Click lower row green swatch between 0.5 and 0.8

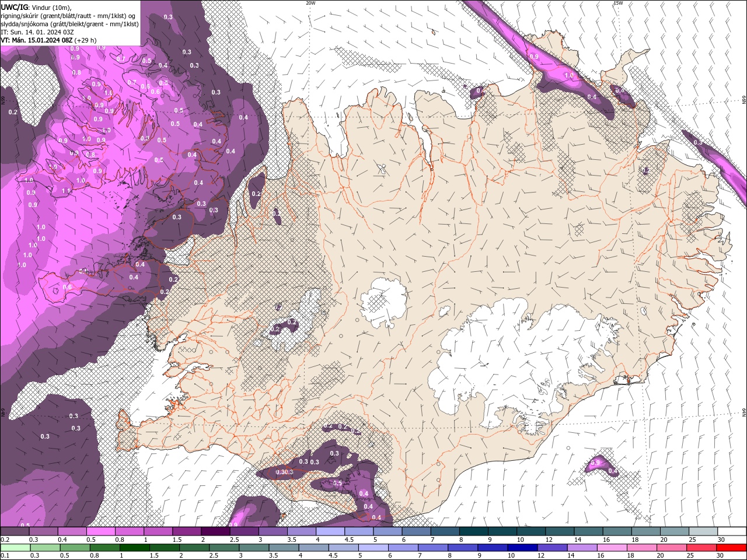pos(75,548)
